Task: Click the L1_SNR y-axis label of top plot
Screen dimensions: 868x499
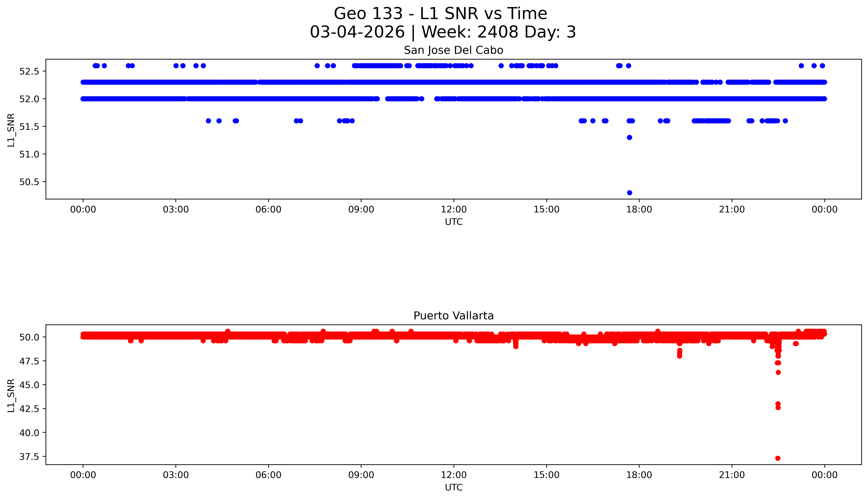Action: click(11, 130)
